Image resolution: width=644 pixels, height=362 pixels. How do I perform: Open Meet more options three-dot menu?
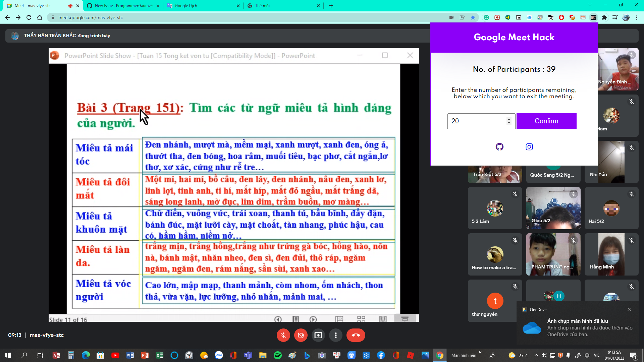click(x=335, y=335)
